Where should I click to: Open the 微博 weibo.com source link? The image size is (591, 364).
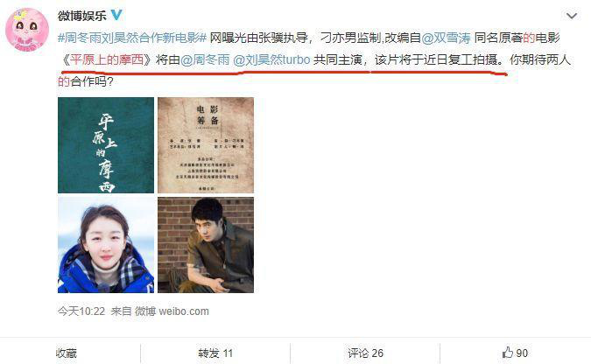click(172, 311)
